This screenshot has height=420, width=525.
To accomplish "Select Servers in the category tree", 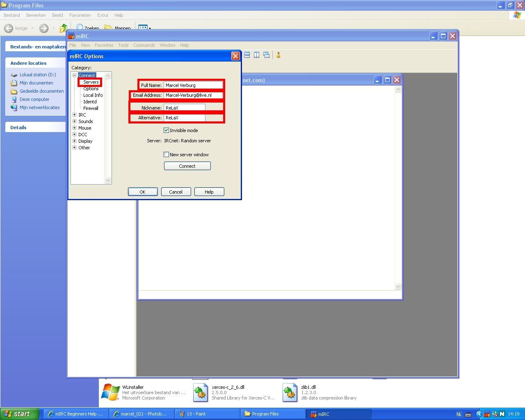I will point(91,82).
